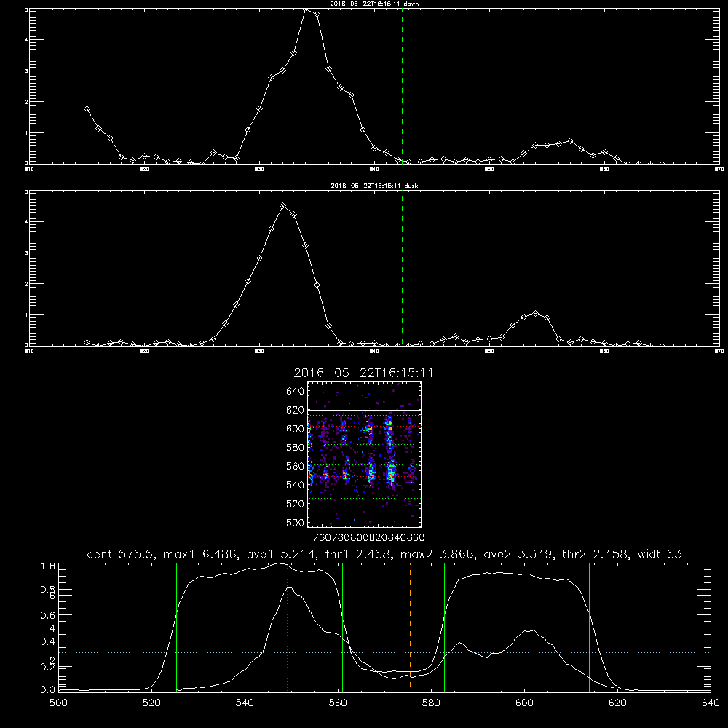Select the 850 x-axis label under dusk plot
This screenshot has width=728, height=728.
tap(489, 352)
